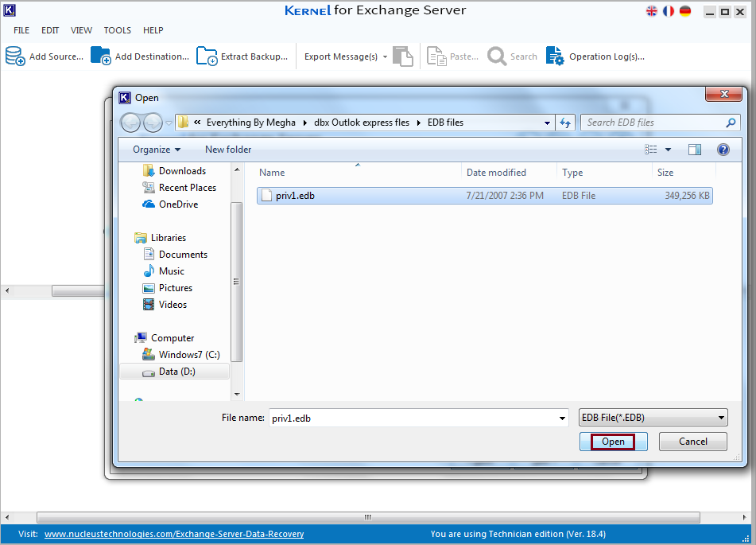Image resolution: width=756 pixels, height=545 pixels.
Task: Switch language using the German flag
Action: click(x=685, y=11)
